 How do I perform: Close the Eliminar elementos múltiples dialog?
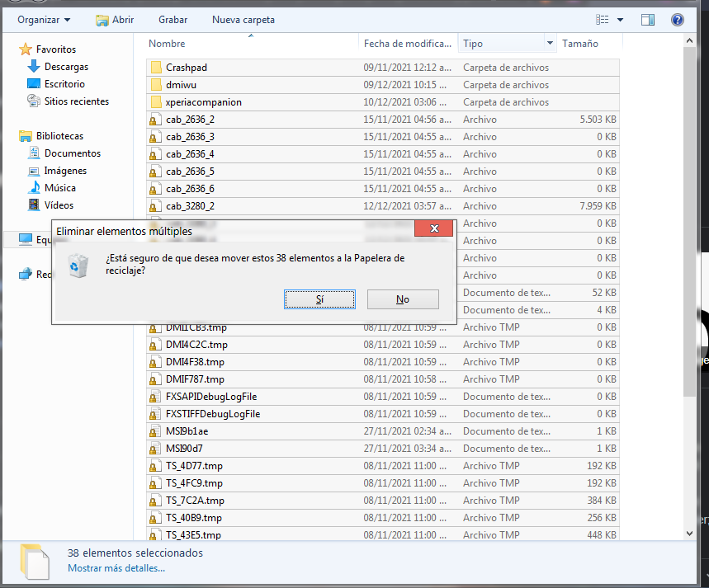pyautogui.click(x=434, y=228)
